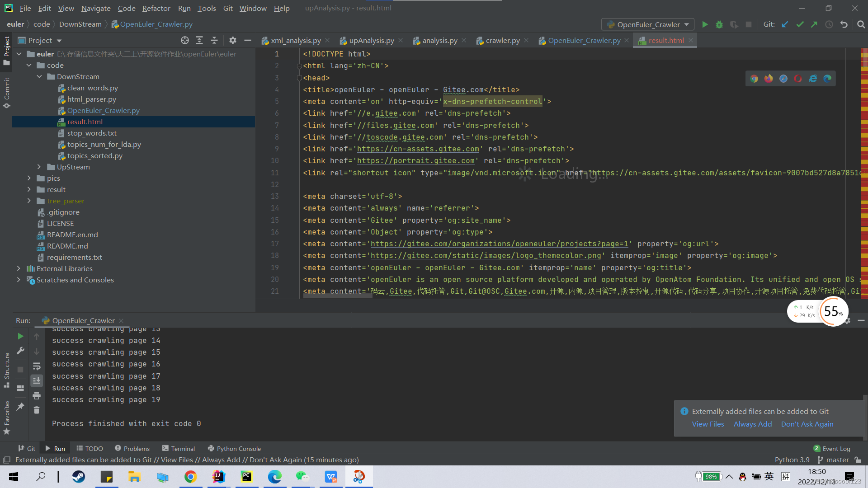Open the Refactor menu
868x488 pixels.
(156, 8)
